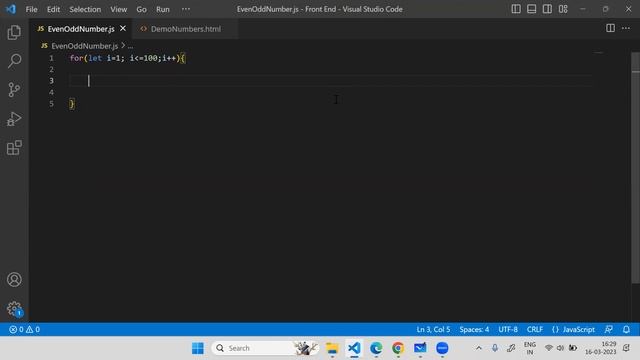Click the taskbar Search box
This screenshot has width=640, height=360.
click(264, 348)
